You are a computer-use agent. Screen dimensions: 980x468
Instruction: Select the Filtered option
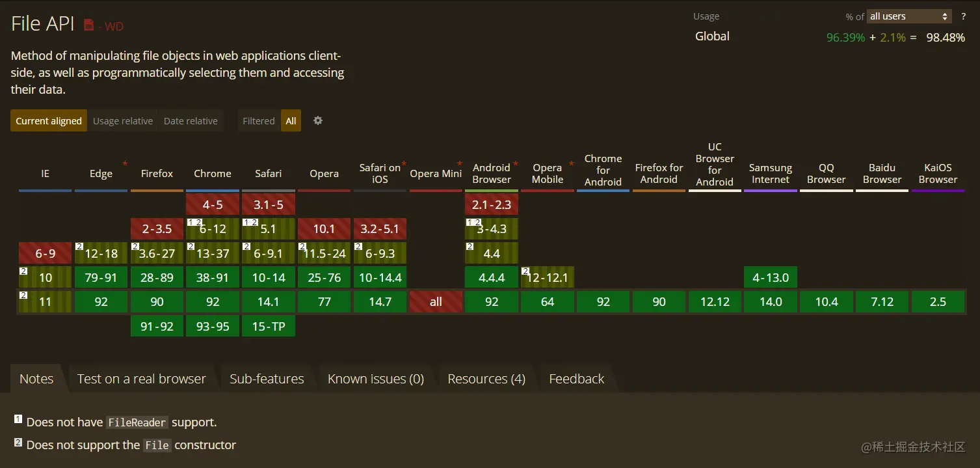click(x=259, y=120)
